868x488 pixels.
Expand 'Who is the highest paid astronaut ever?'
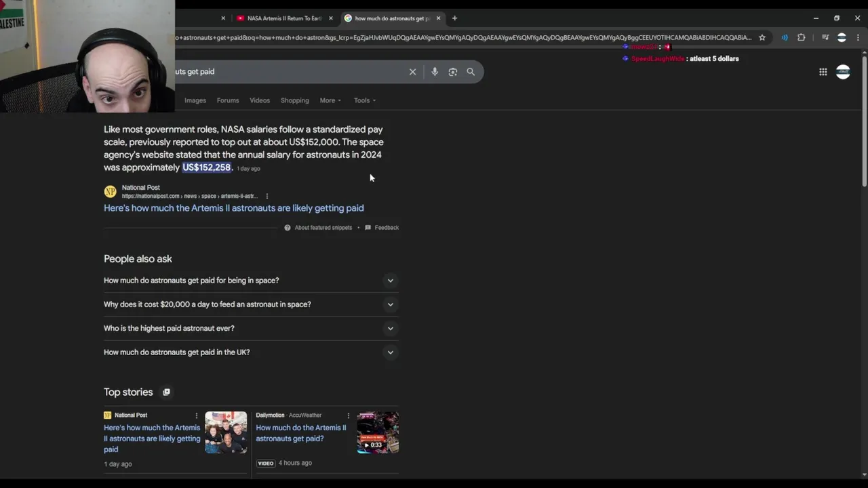point(251,328)
